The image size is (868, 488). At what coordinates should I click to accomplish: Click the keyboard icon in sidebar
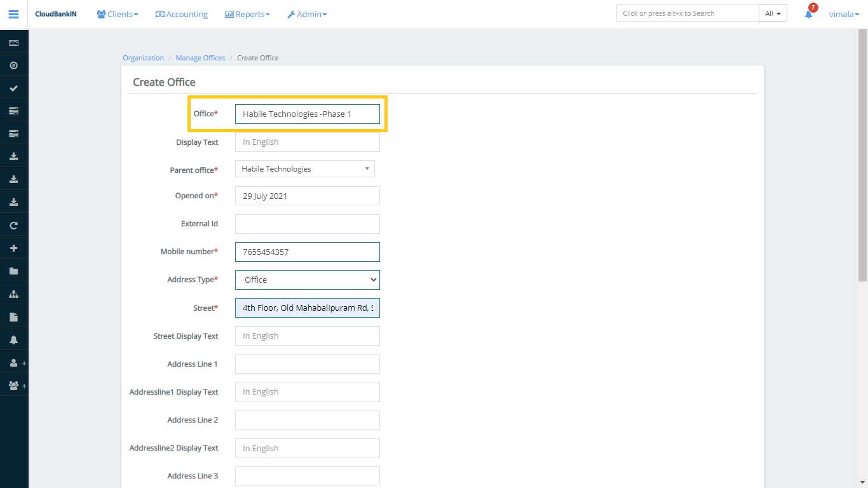pyautogui.click(x=14, y=43)
